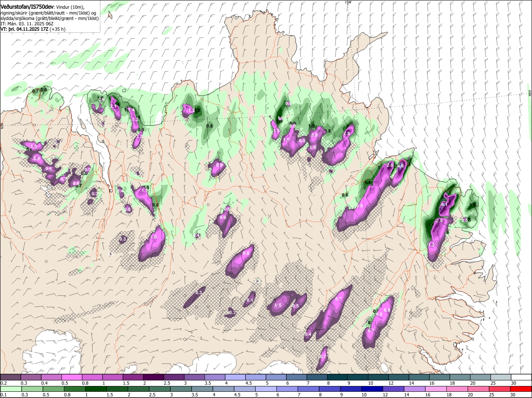The image size is (532, 398).
Task: Click the '4.6' precipitation value on the map
Action: pyautogui.click(x=401, y=166)
